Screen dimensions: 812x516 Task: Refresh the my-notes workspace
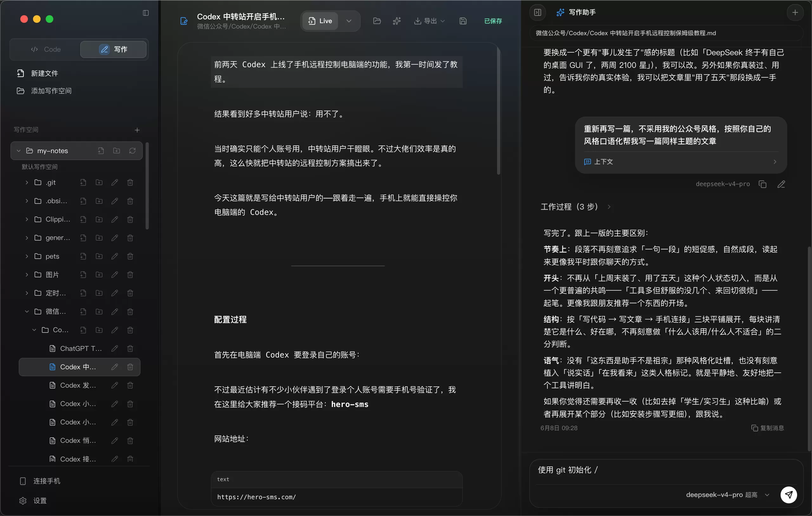click(132, 151)
